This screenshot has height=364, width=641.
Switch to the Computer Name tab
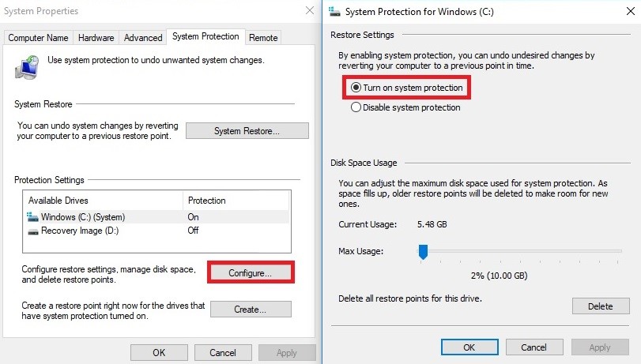pyautogui.click(x=38, y=38)
